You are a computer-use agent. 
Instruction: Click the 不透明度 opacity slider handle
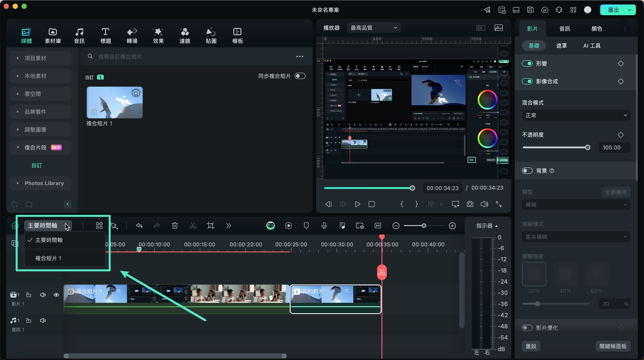[x=587, y=147]
